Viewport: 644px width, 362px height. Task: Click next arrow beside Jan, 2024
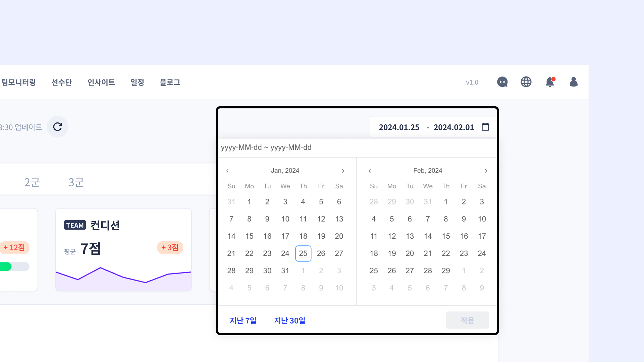click(343, 171)
